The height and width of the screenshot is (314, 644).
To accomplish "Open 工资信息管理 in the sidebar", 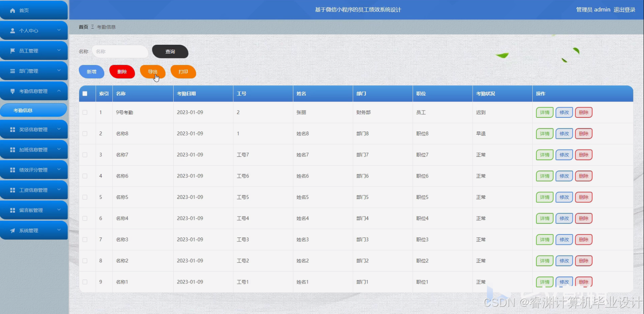I will [x=34, y=190].
